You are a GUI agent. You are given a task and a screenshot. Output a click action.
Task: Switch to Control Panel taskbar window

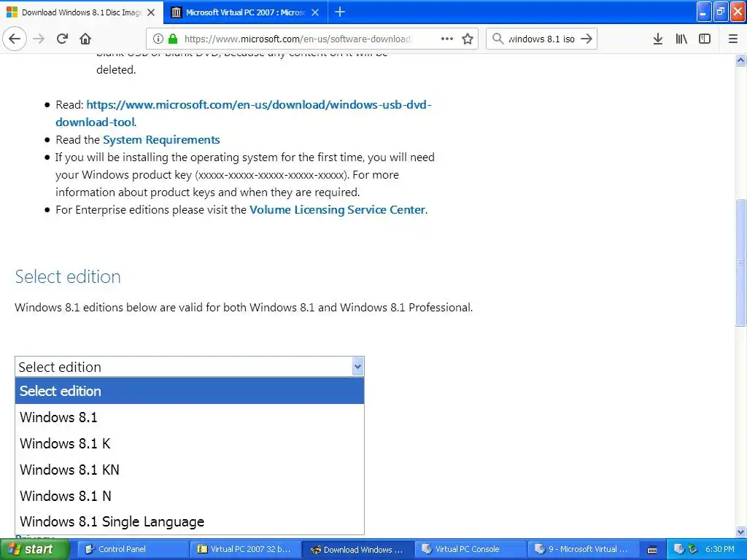pos(133,549)
